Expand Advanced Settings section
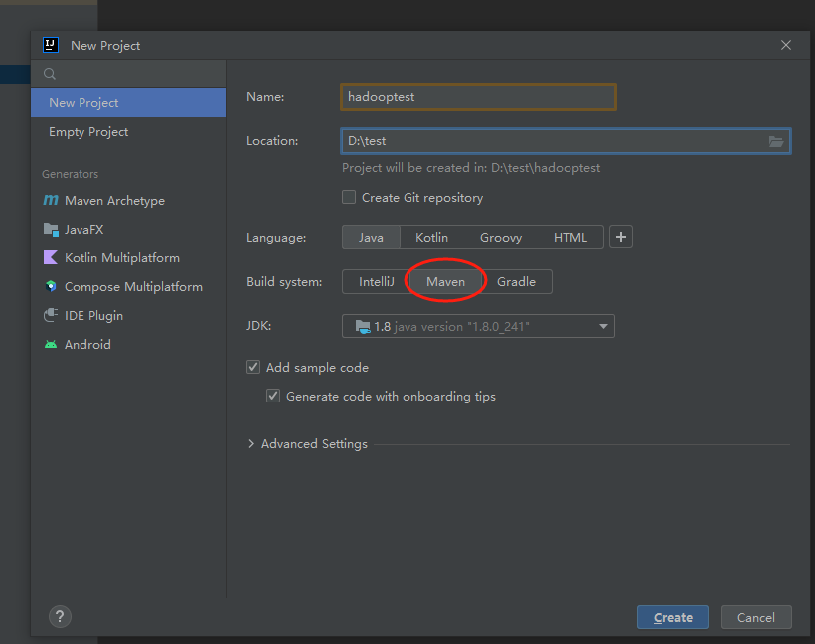This screenshot has height=644, width=815. point(308,444)
